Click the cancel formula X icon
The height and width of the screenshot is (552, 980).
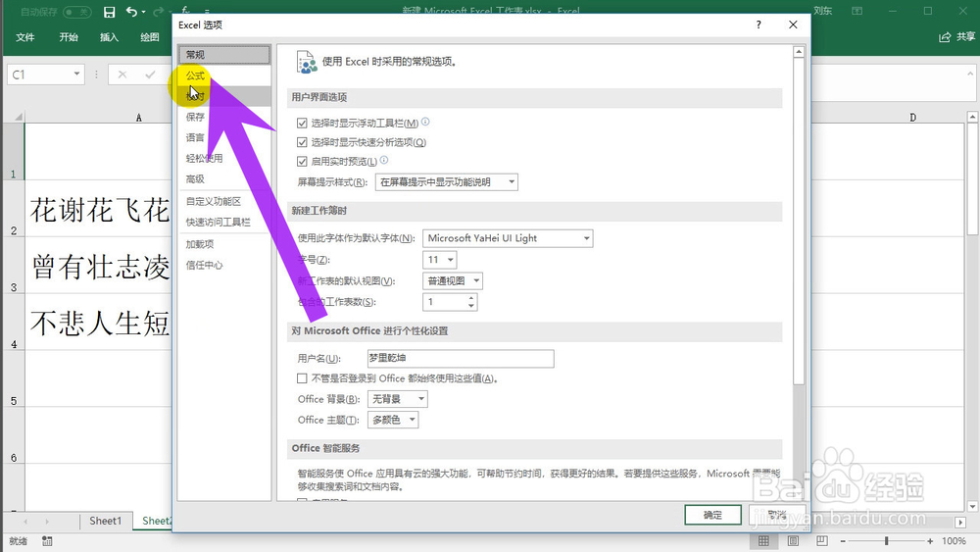(x=122, y=75)
